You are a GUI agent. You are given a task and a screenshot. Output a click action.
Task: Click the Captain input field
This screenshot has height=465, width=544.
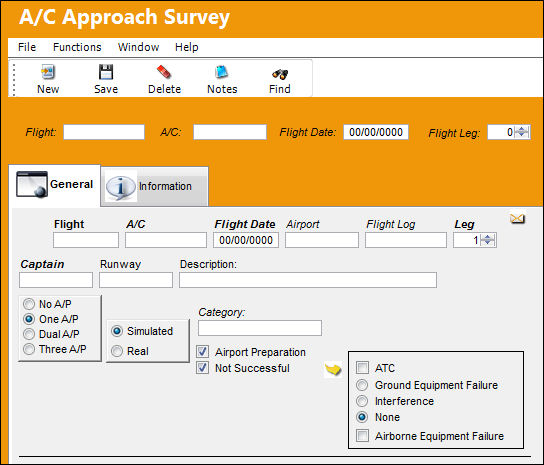click(x=56, y=280)
